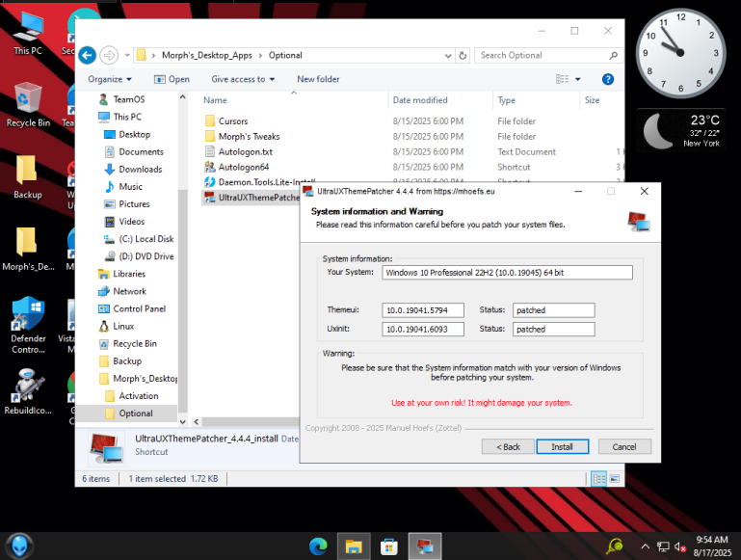This screenshot has height=560, width=741.
Task: Click New folder in toolbar
Action: [x=318, y=79]
